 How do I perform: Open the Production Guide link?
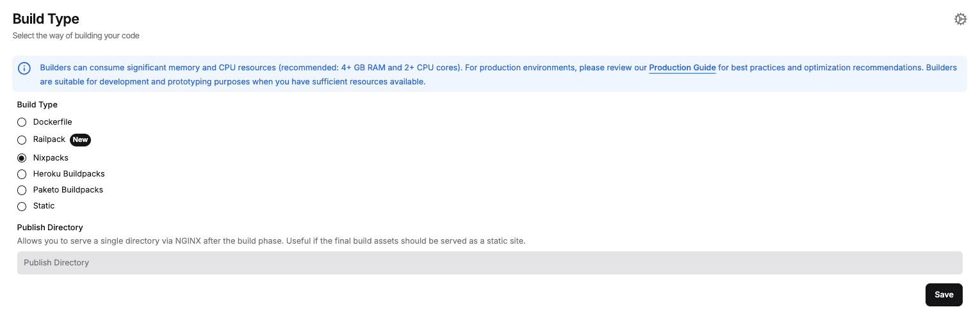tap(682, 68)
